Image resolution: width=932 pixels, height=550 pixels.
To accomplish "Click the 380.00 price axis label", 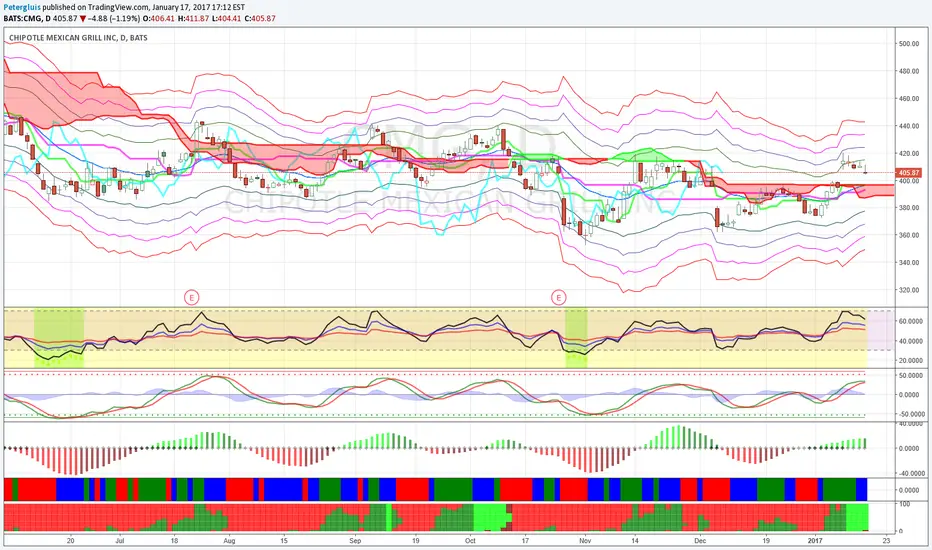I will [909, 208].
